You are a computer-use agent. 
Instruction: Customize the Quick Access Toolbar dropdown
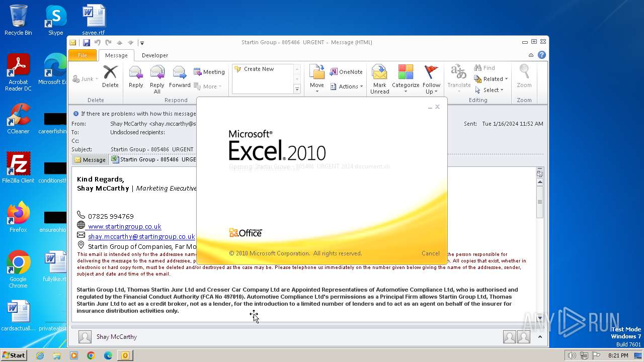coord(142,43)
